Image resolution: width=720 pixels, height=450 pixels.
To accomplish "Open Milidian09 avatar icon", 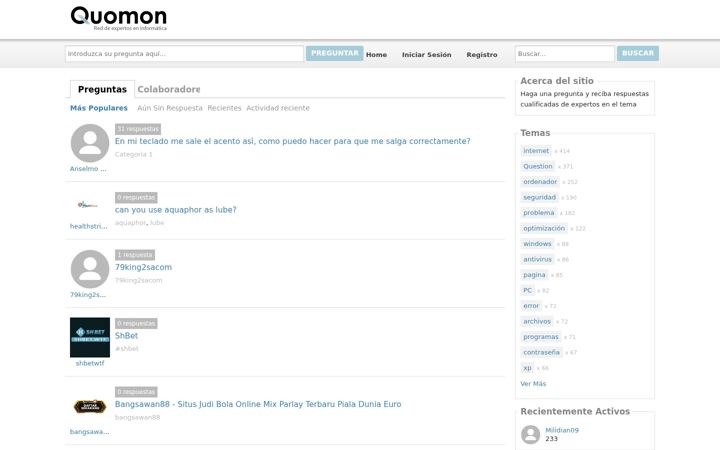I will coord(530,434).
